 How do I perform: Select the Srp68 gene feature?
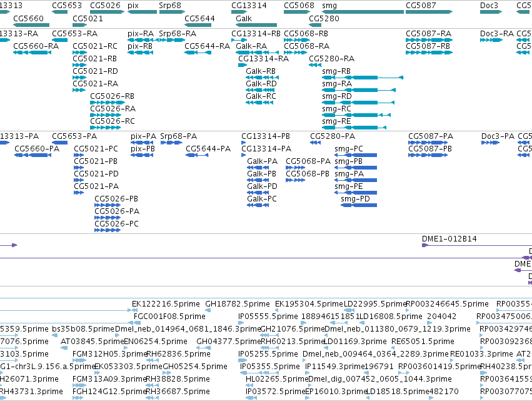[x=172, y=12]
